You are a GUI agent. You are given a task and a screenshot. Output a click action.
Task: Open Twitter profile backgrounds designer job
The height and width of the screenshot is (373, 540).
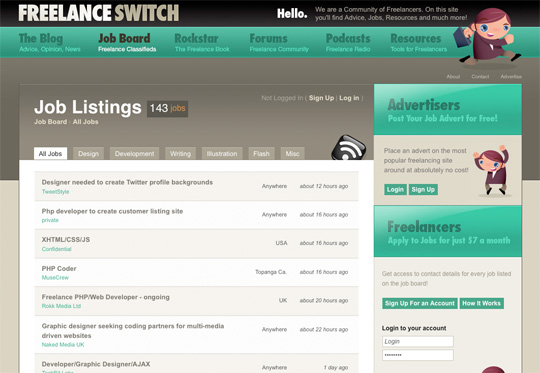[x=127, y=182]
